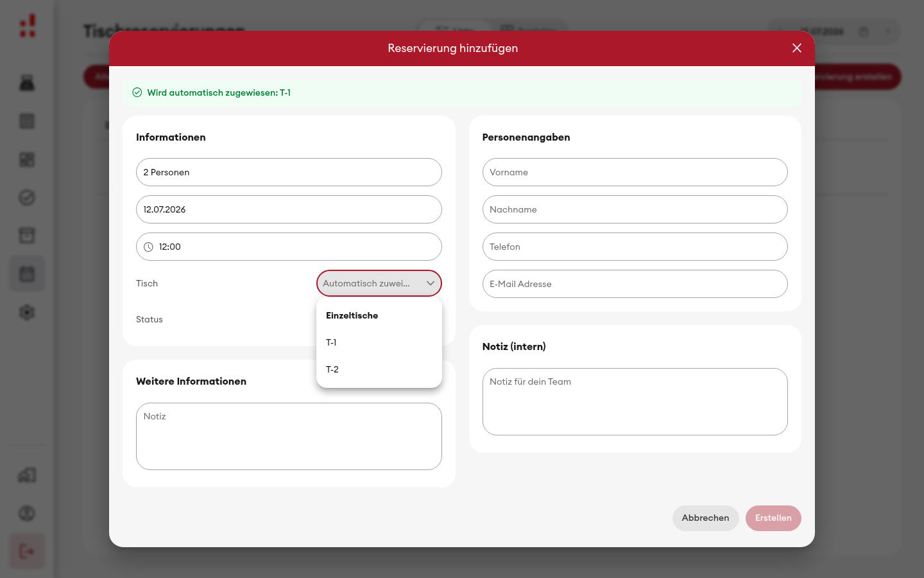Focus the Nachname field
Screen dimensions: 924x578
(x=635, y=209)
